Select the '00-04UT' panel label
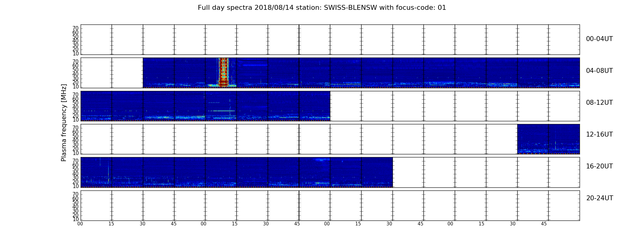Image resolution: width=644 pixels, height=245 pixels. tap(599, 39)
